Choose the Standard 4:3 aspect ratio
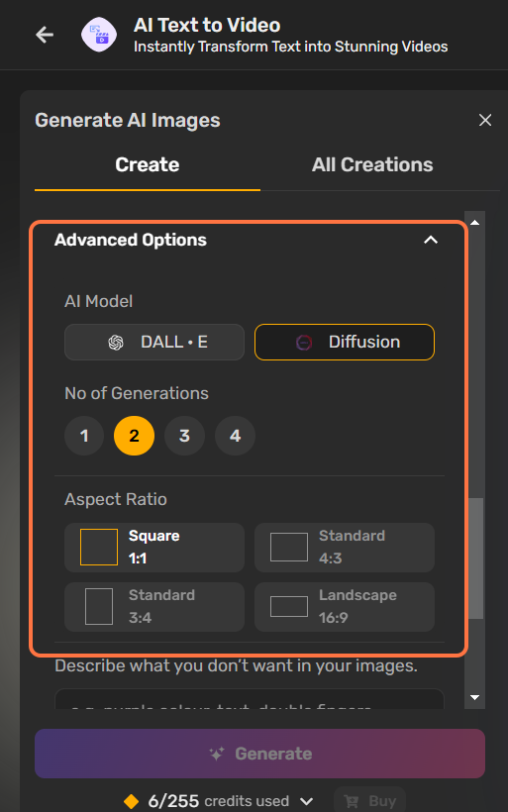Image resolution: width=508 pixels, height=812 pixels. pos(345,548)
